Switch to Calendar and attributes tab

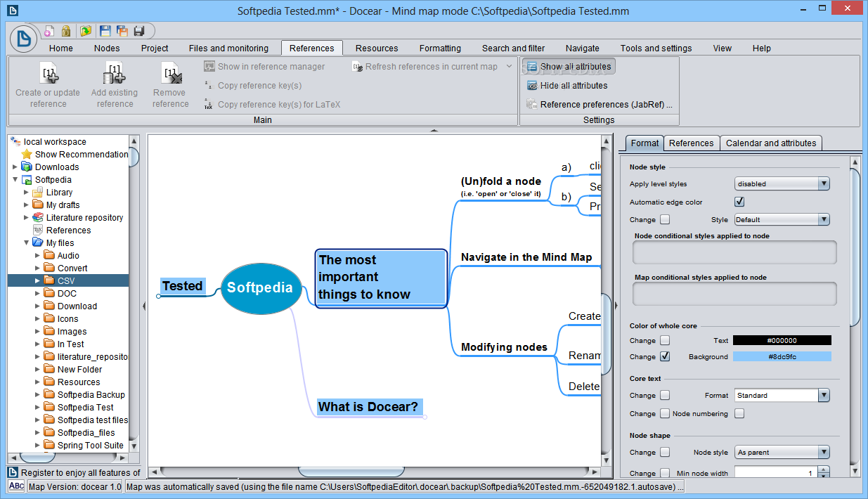pos(771,143)
